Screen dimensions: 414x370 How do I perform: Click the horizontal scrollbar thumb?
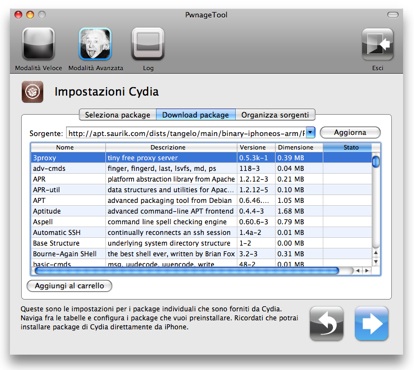[x=187, y=271]
